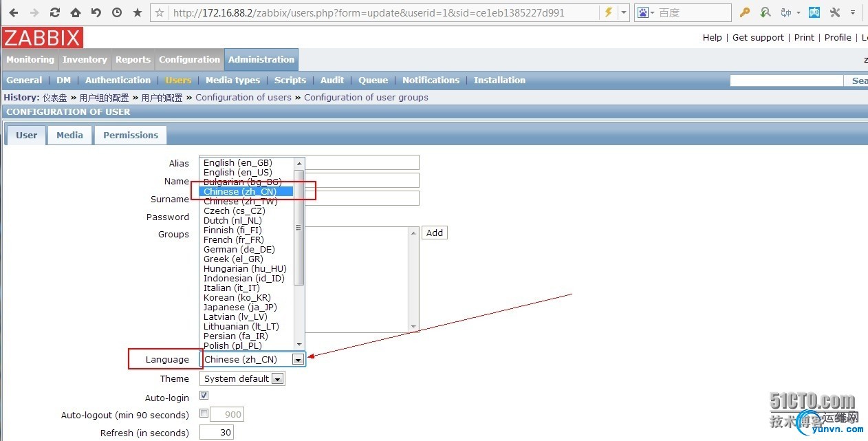This screenshot has width=868, height=441.
Task: Click the Baidu search box
Action: (693, 12)
